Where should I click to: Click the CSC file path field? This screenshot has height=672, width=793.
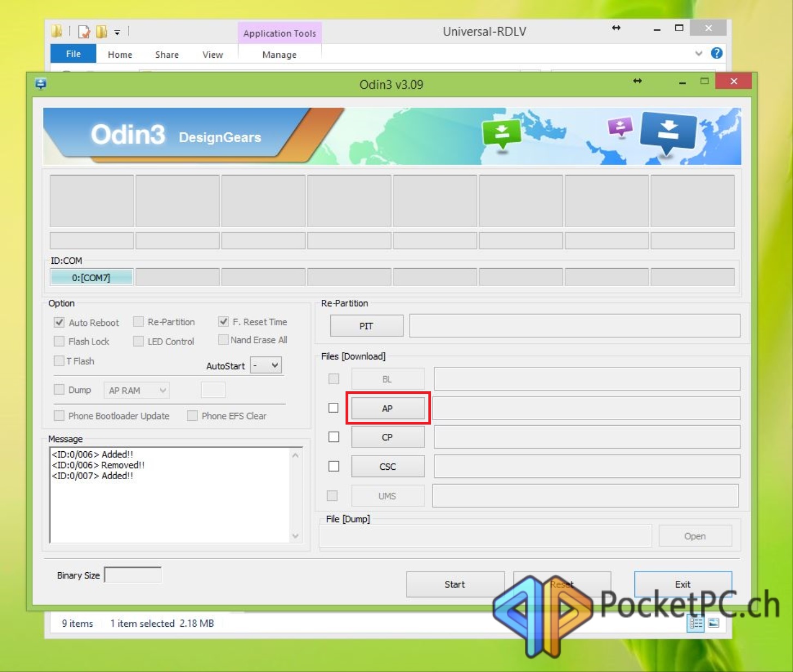point(587,467)
